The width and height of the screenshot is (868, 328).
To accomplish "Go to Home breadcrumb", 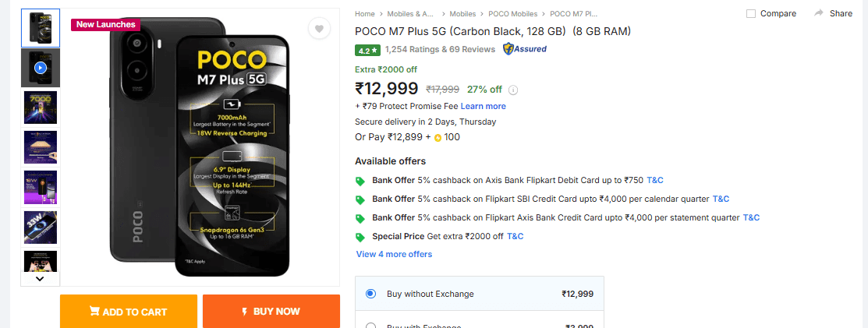I will coord(365,13).
